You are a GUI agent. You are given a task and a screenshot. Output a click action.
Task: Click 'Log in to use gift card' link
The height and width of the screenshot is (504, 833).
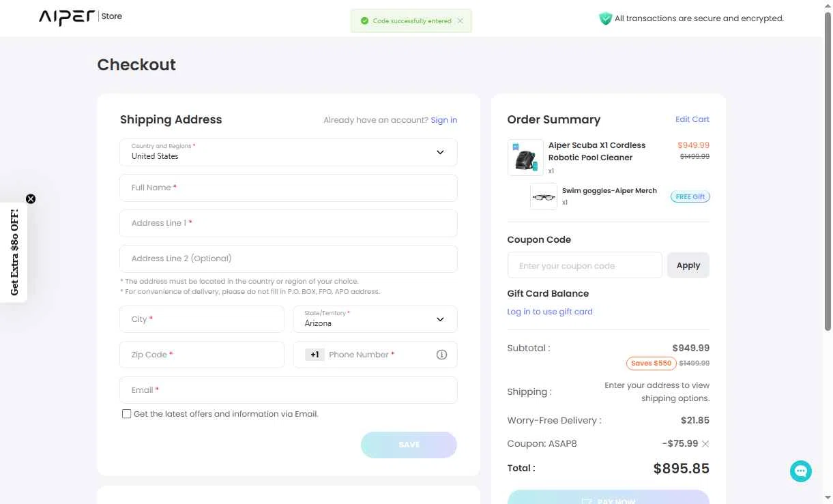tap(550, 312)
